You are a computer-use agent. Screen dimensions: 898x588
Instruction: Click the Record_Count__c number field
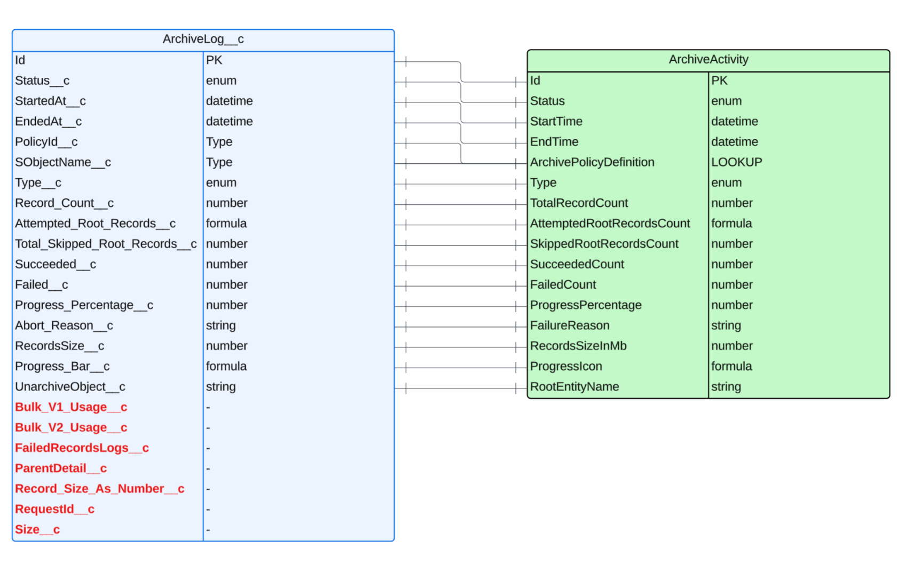pyautogui.click(x=107, y=203)
